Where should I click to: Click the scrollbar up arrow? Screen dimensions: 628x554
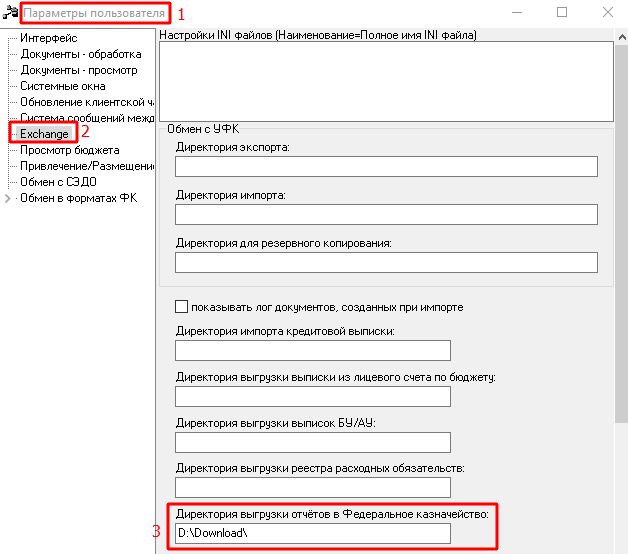tap(622, 37)
